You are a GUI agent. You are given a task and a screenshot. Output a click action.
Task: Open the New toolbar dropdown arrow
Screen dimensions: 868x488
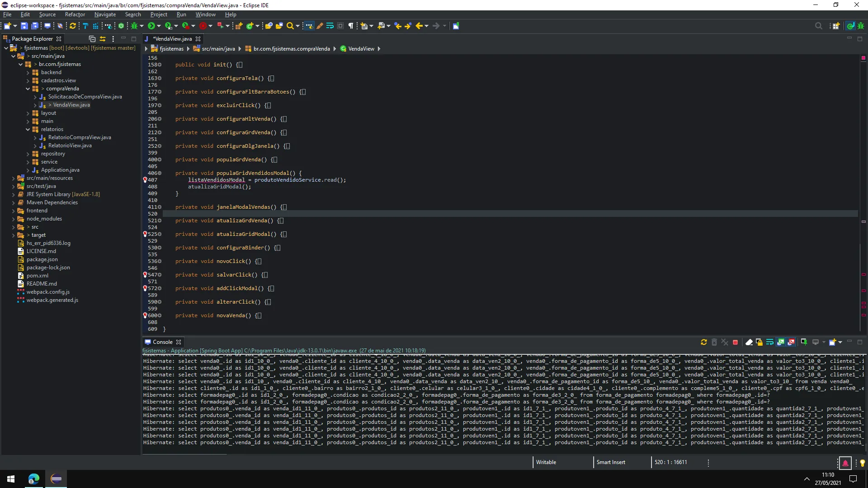15,26
